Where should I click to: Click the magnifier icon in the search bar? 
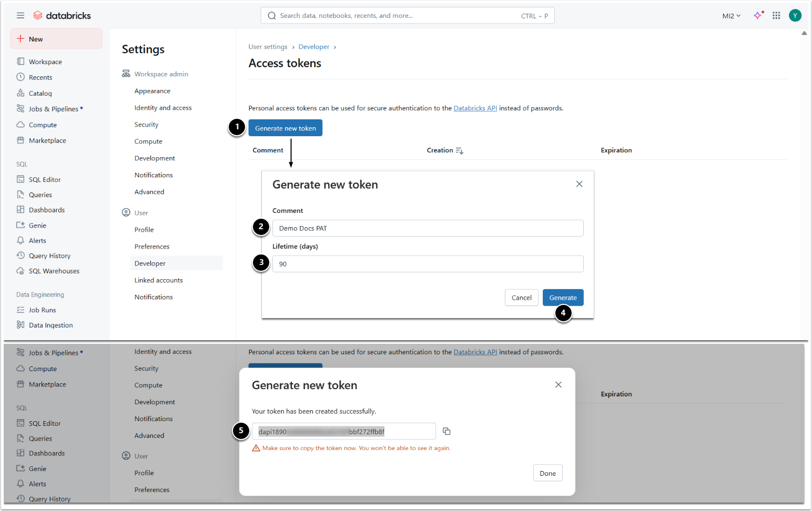coord(272,16)
